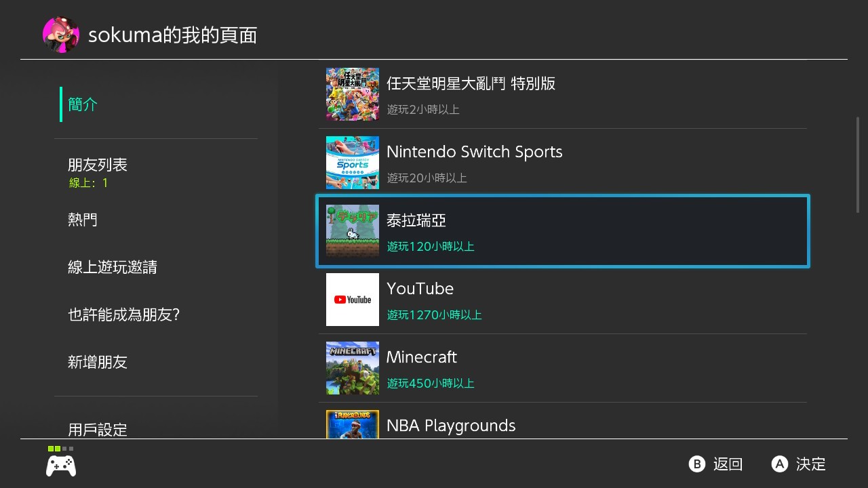The height and width of the screenshot is (488, 868).
Task: Open the Minecraft game cover thumbnail
Action: tap(353, 368)
